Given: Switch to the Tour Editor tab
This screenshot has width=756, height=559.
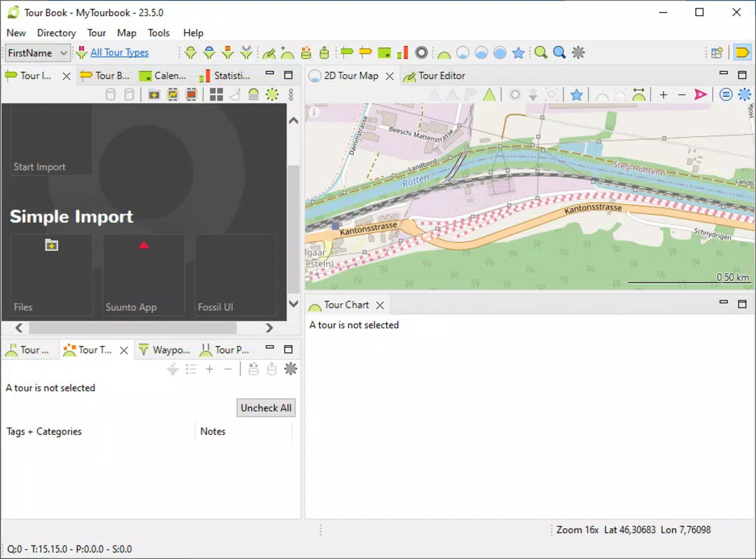Looking at the screenshot, I should [434, 75].
